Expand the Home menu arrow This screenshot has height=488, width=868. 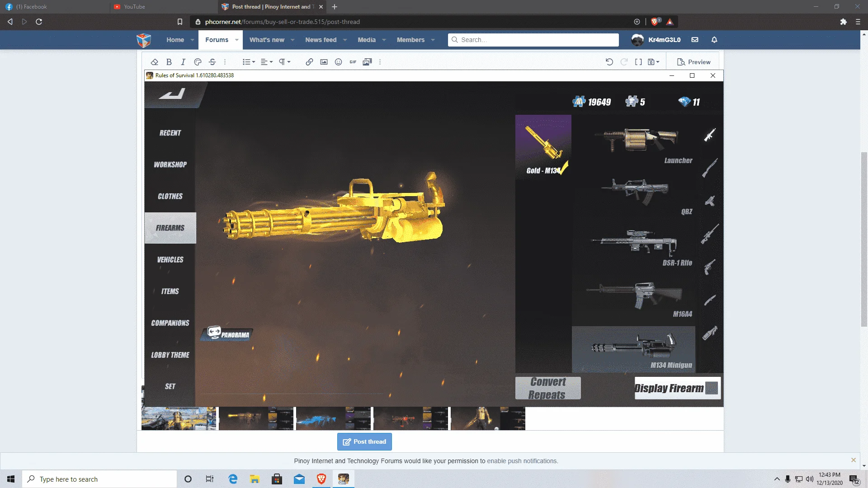[193, 40]
